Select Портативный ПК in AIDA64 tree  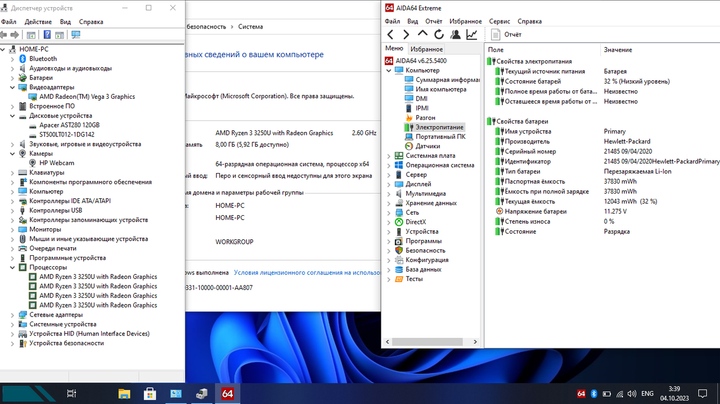(x=435, y=136)
